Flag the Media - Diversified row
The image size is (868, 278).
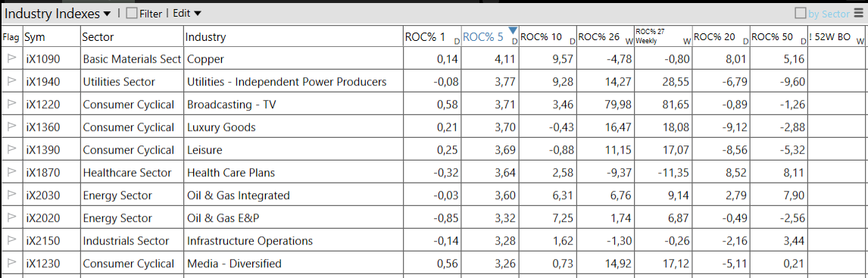(x=11, y=263)
